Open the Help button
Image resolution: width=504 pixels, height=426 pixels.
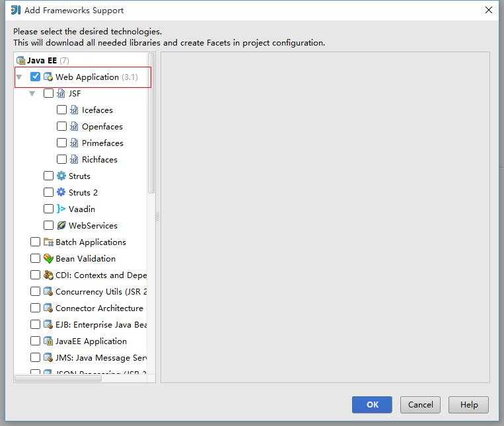click(x=468, y=404)
